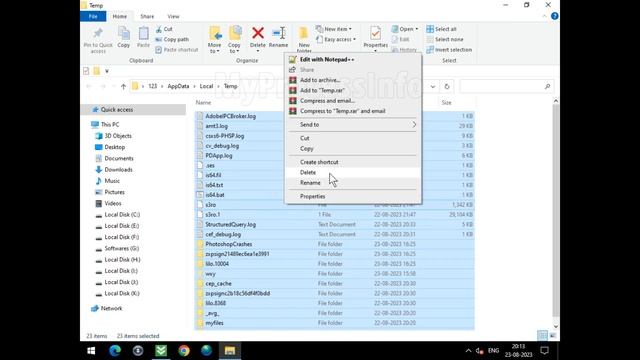This screenshot has width=640, height=360.
Task: Choose Add to archive... menu entry
Action: pyautogui.click(x=353, y=80)
